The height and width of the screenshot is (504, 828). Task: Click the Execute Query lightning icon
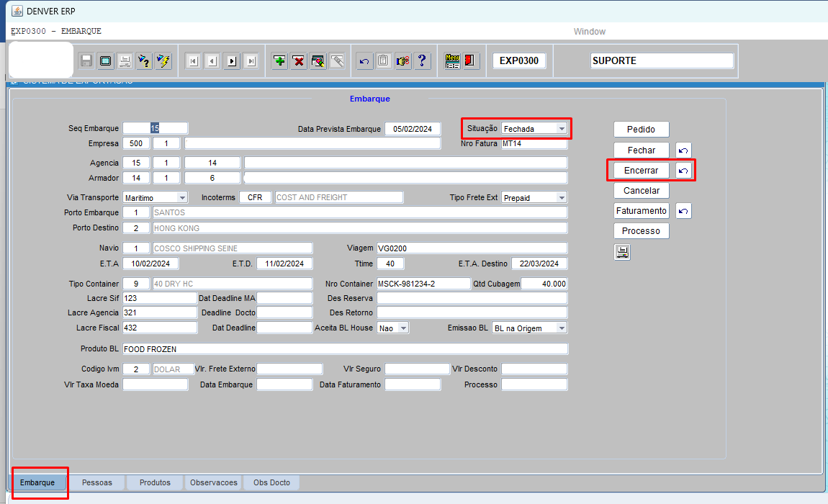click(163, 61)
